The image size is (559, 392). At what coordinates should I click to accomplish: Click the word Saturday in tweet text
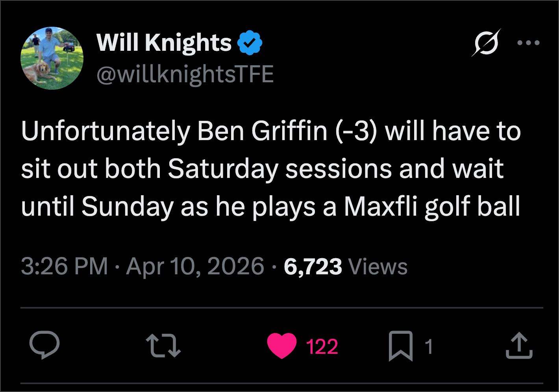[223, 169]
